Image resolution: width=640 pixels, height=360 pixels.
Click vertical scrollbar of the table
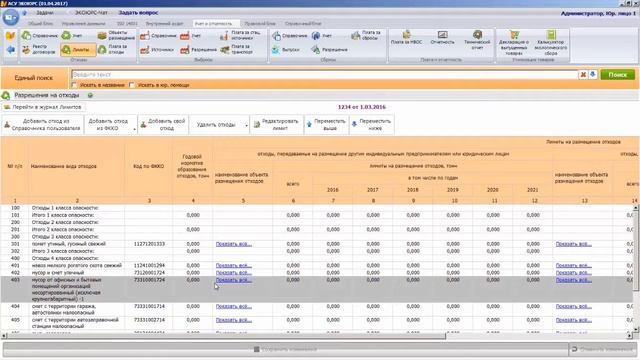pos(636,251)
